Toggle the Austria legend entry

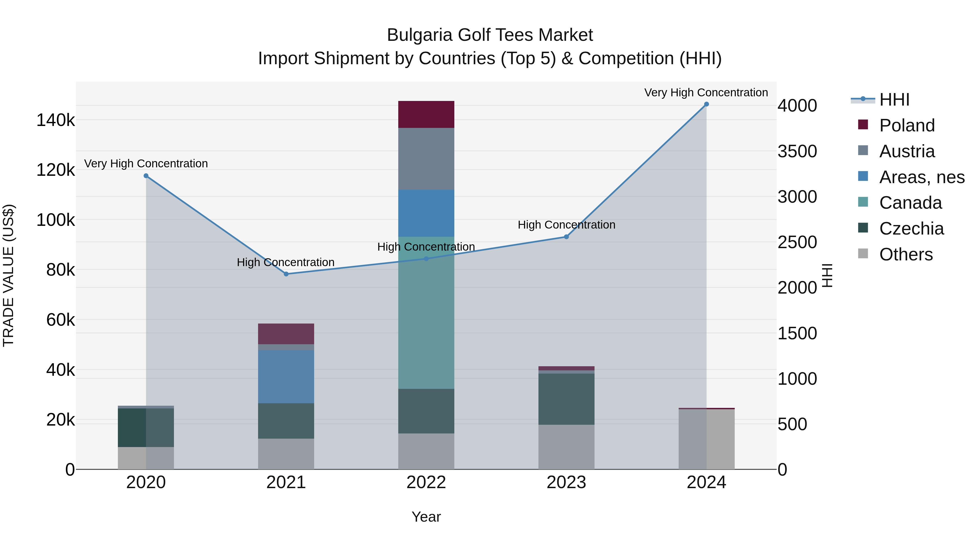point(896,151)
